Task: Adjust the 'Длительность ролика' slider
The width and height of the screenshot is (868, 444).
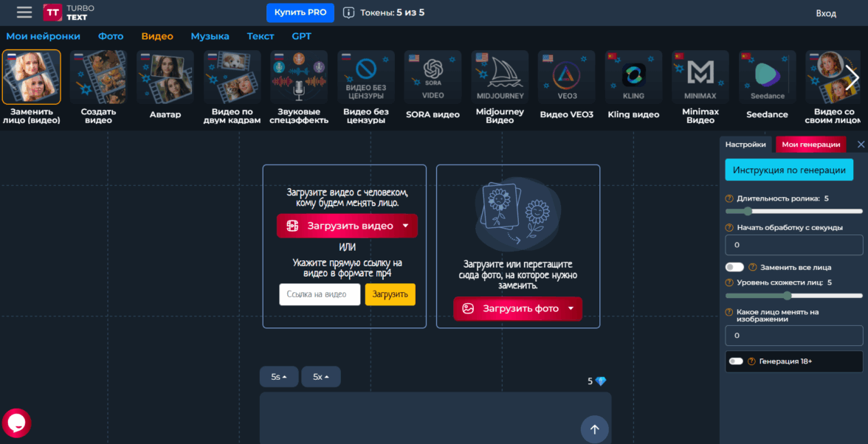Action: pyautogui.click(x=794, y=211)
